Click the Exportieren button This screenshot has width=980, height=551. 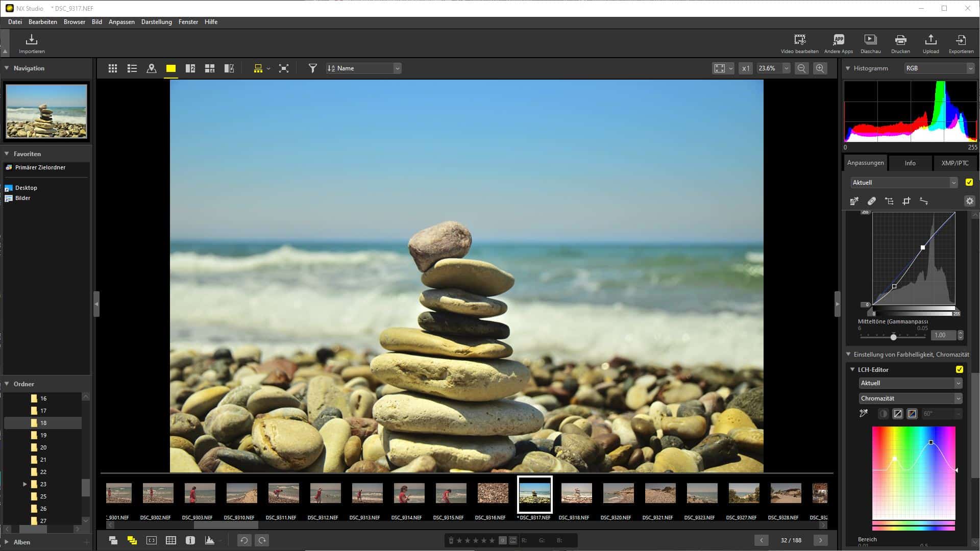(x=962, y=43)
